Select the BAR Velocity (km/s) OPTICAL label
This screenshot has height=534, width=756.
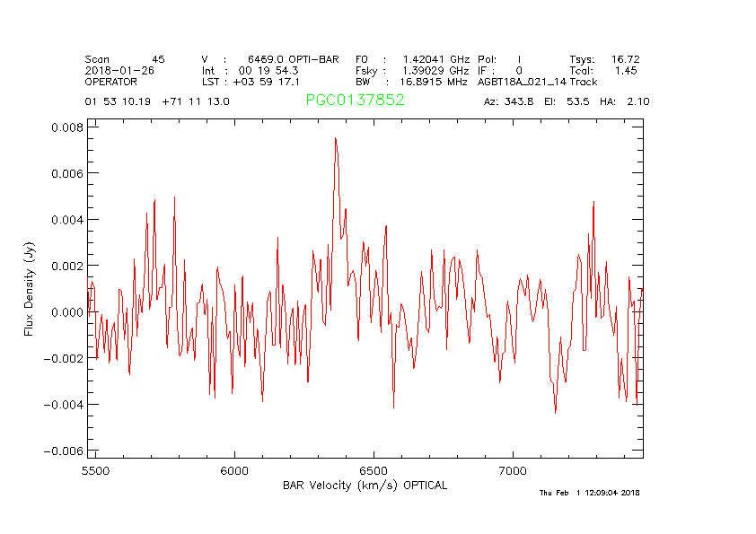coord(365,486)
